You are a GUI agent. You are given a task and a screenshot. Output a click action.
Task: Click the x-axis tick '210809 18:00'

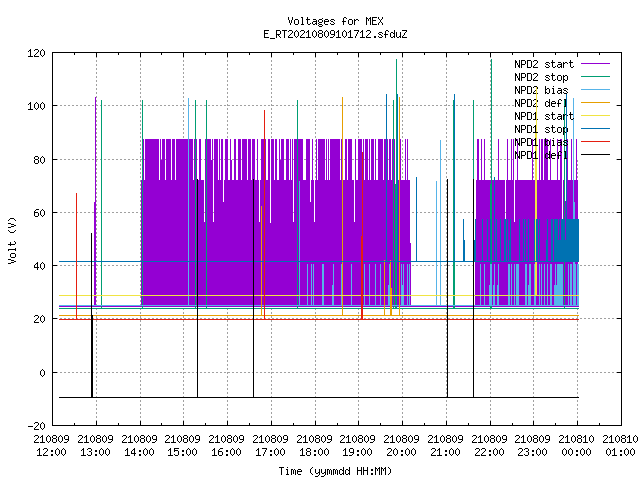pos(315,446)
